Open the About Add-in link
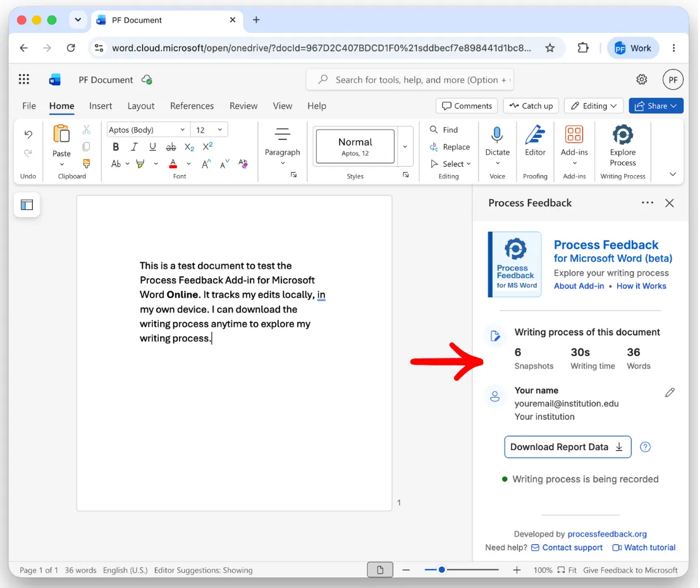 pyautogui.click(x=579, y=286)
